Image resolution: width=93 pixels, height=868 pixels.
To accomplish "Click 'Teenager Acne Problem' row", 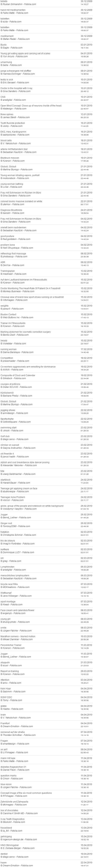I will 13,497.
